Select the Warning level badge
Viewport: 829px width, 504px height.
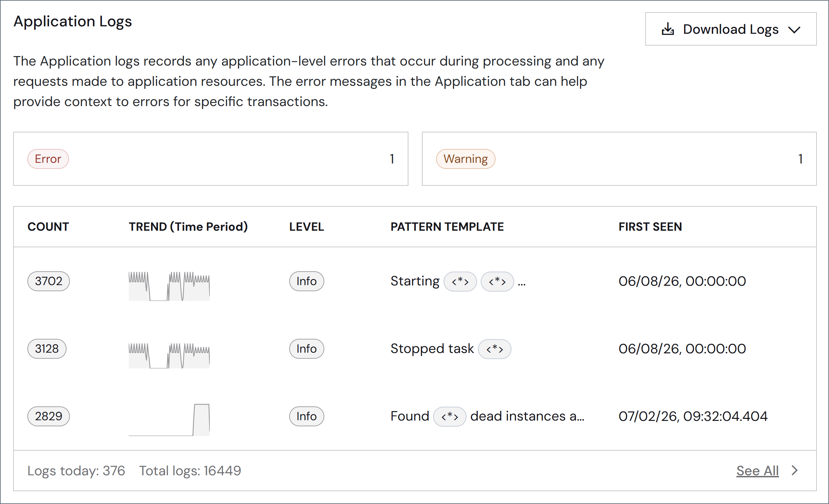[466, 159]
